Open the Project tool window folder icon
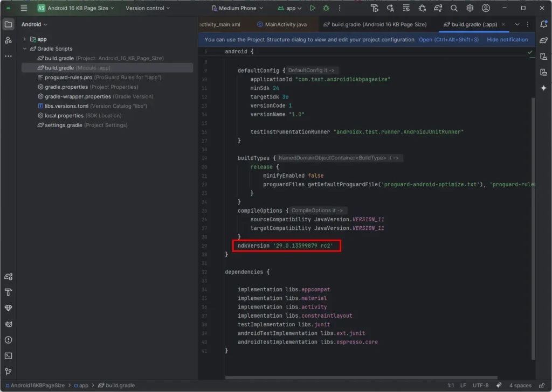552x392 pixels. point(9,24)
